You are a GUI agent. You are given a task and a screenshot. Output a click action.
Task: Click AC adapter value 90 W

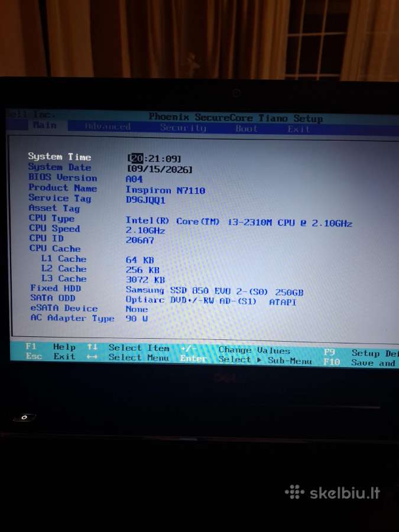point(137,319)
